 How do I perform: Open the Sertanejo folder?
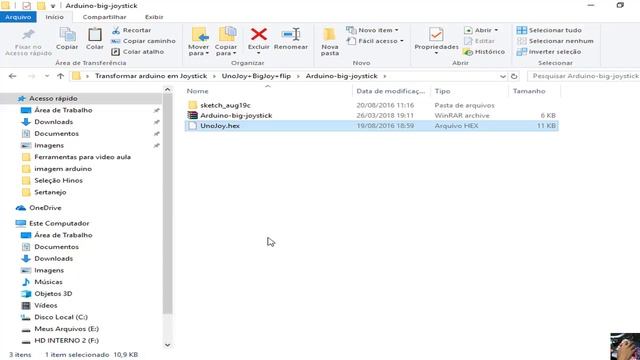[x=50, y=192]
